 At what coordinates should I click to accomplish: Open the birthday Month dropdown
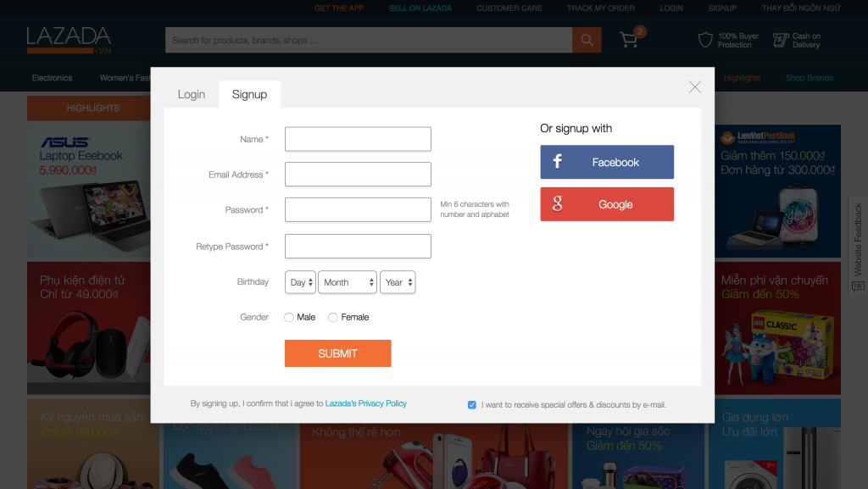[x=348, y=282]
